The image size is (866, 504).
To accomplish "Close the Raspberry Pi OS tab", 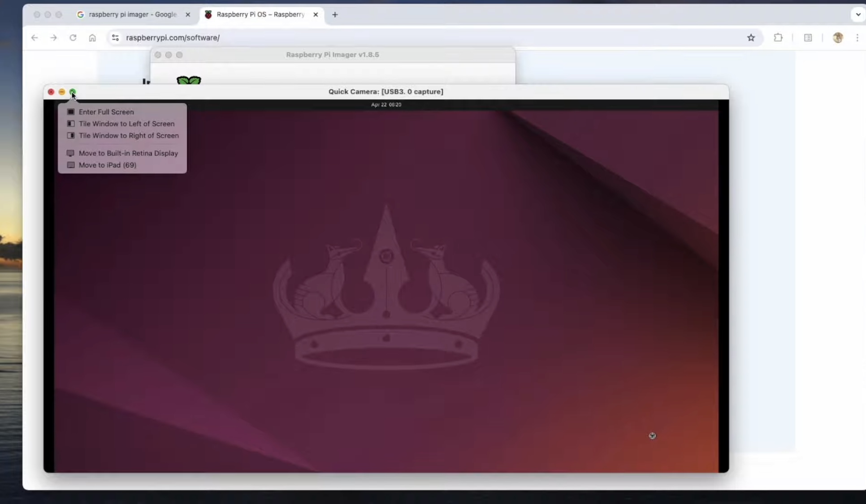I will point(316,14).
